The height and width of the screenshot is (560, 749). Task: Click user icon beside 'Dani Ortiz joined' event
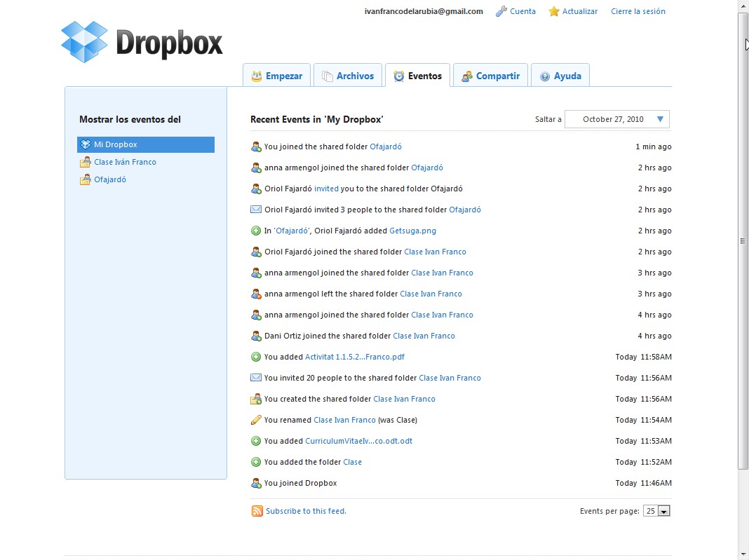coord(256,336)
